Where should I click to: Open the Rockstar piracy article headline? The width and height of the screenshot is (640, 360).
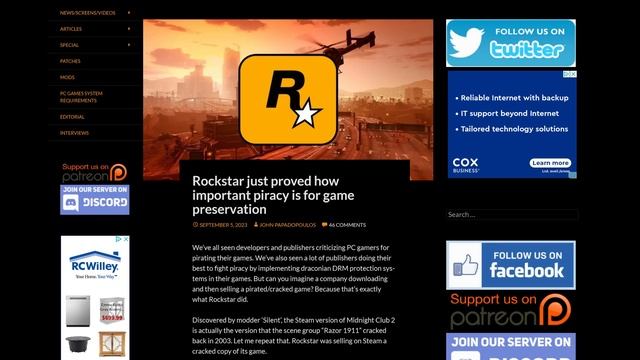[x=273, y=195]
